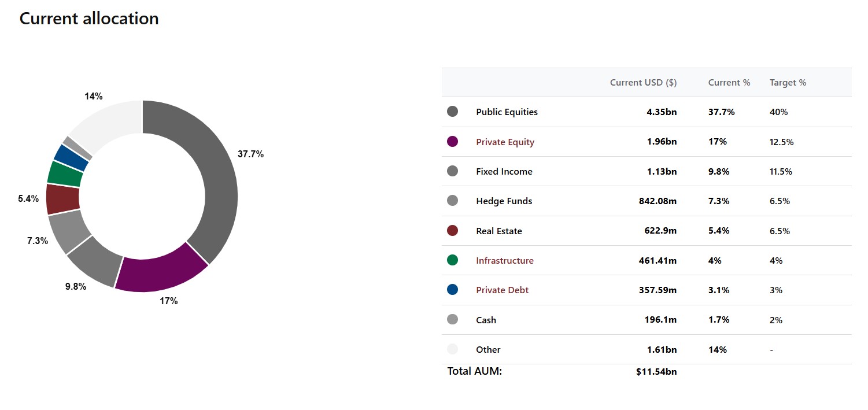
Task: Click the blue Private Debt legend dot
Action: (452, 290)
